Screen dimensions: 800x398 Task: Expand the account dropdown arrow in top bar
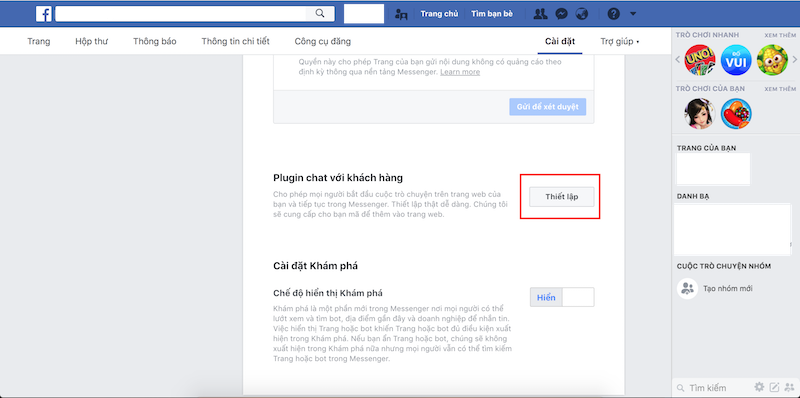point(633,14)
